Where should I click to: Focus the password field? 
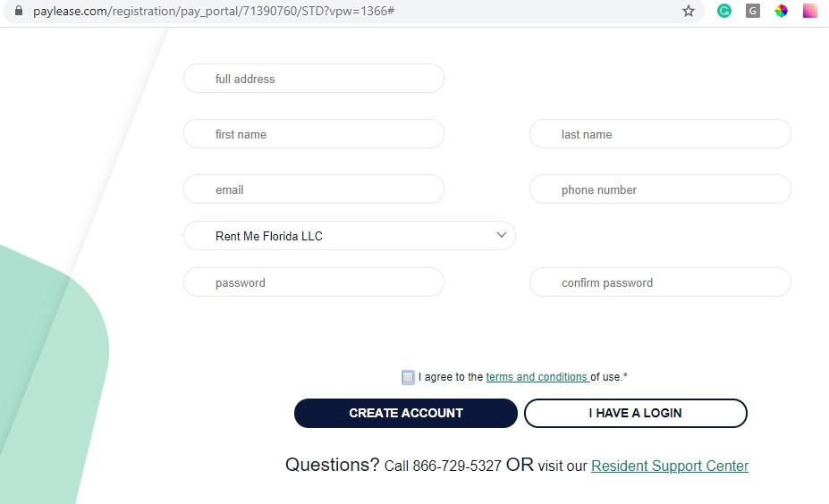pos(314,282)
